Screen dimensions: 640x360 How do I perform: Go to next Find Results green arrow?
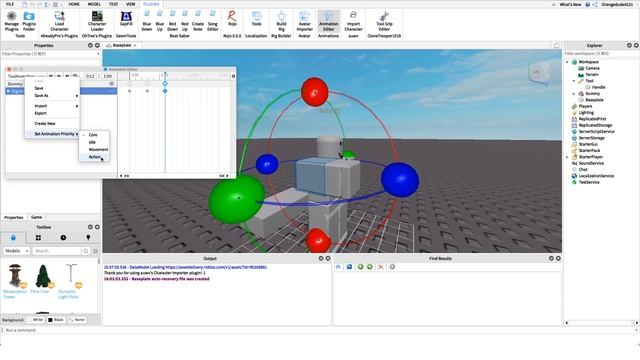(370, 267)
